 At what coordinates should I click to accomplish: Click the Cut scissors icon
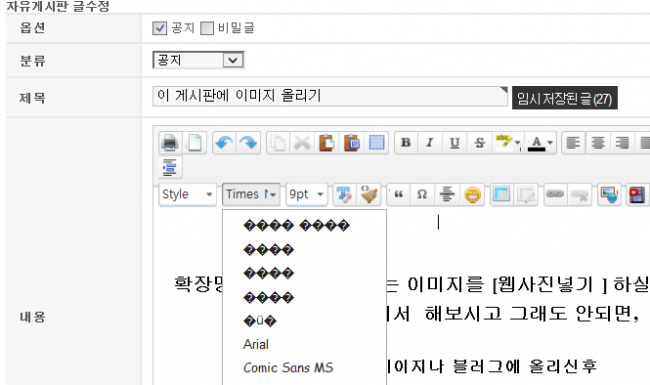tap(302, 143)
